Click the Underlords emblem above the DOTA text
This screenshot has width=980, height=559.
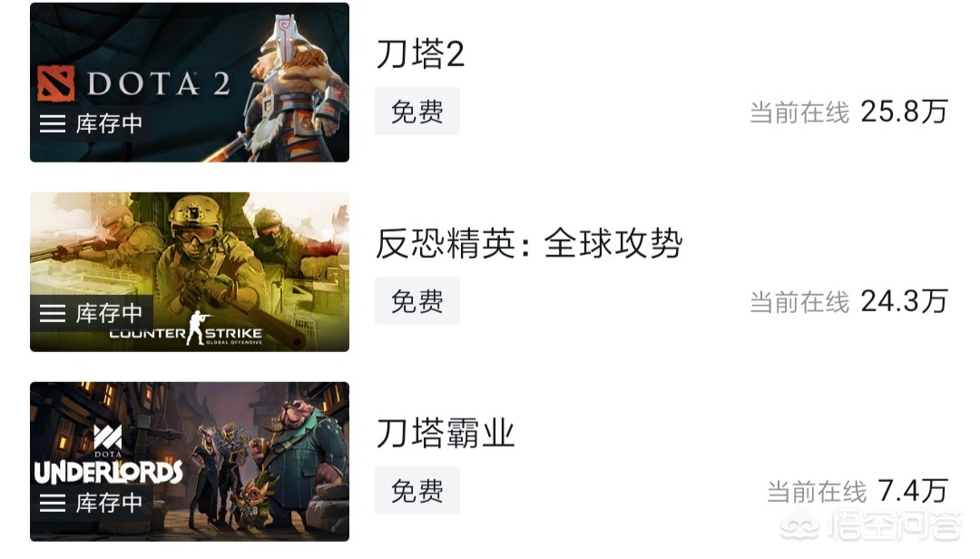107,436
